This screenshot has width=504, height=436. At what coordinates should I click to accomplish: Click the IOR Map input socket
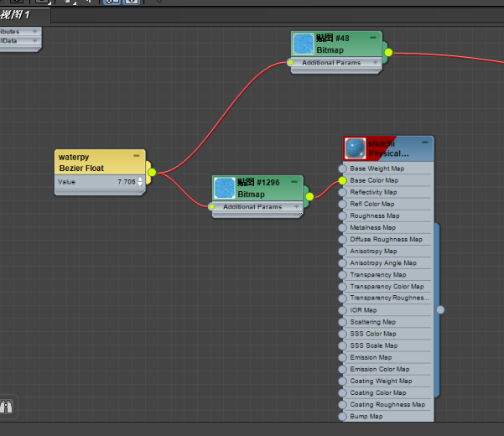343,310
